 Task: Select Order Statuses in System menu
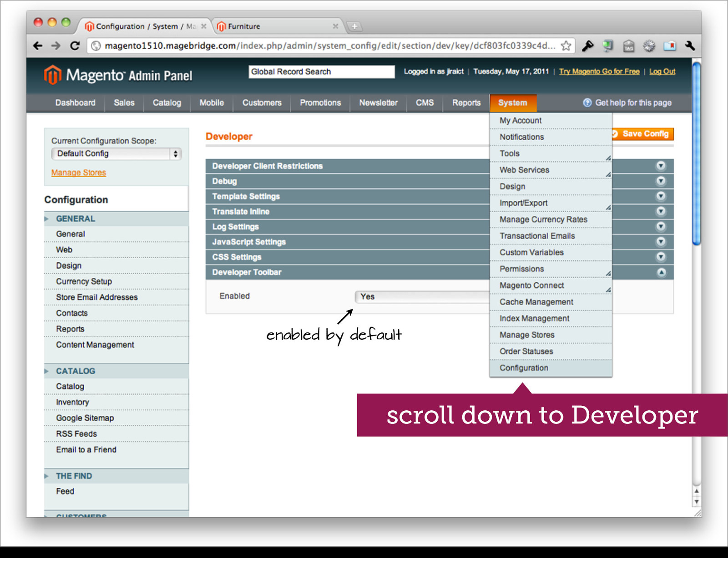551,352
